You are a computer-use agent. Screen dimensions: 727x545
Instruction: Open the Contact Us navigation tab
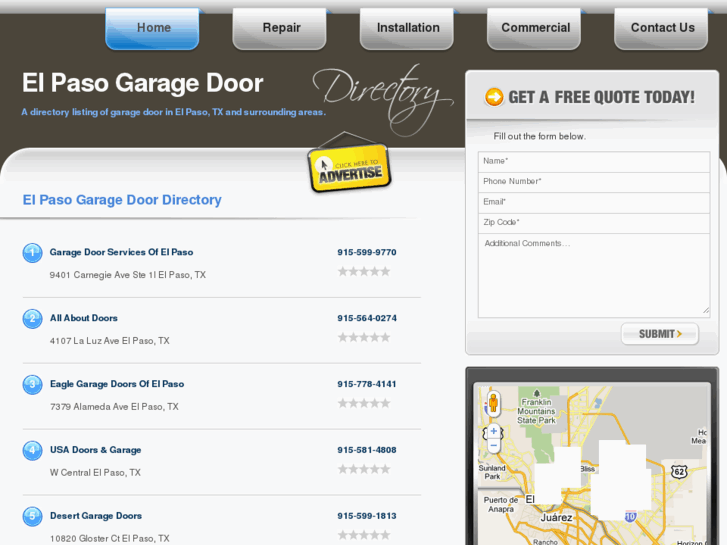click(661, 28)
